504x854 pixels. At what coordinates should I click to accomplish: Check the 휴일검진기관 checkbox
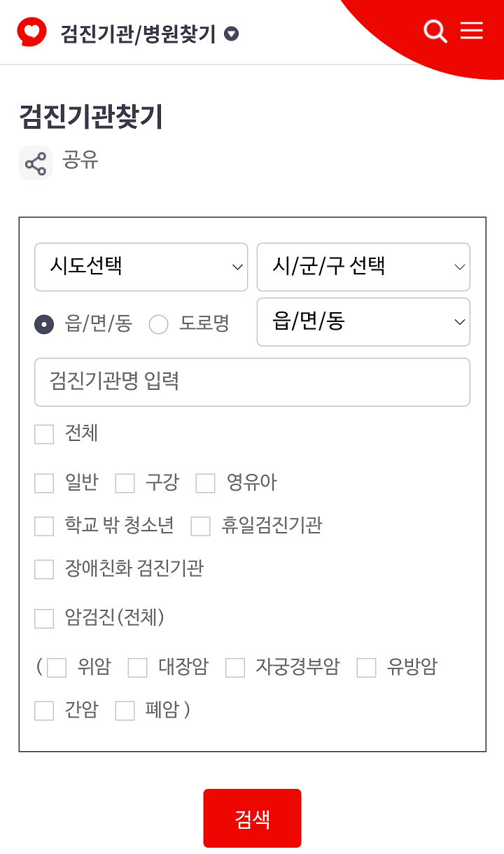(201, 526)
